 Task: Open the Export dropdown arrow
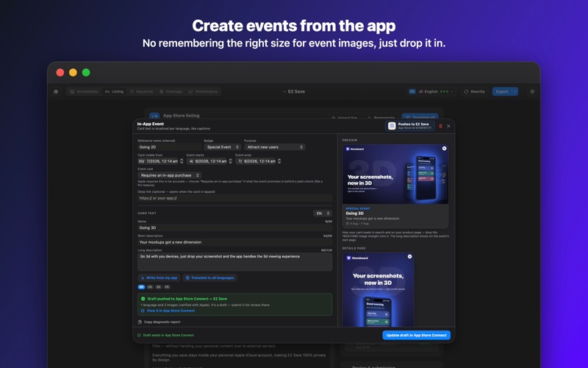(515, 91)
